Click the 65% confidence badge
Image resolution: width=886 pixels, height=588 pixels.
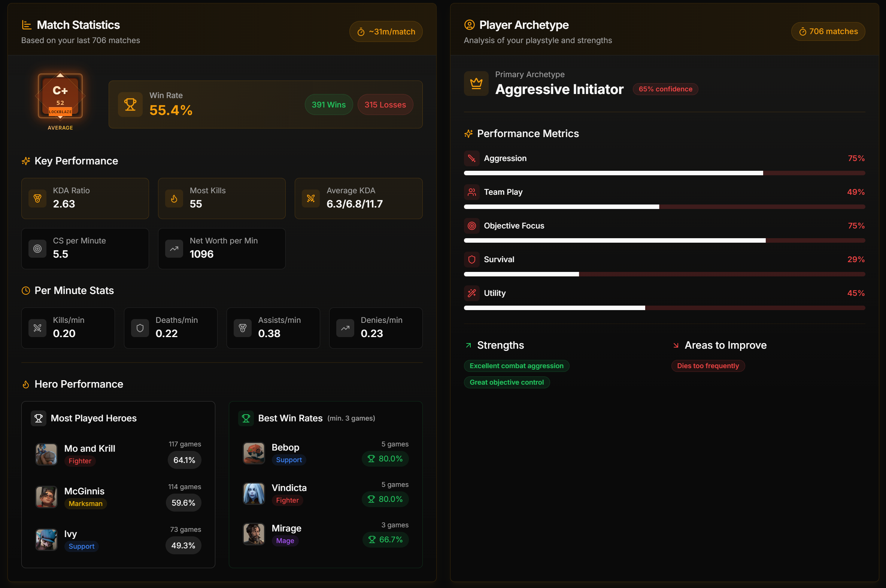(665, 89)
